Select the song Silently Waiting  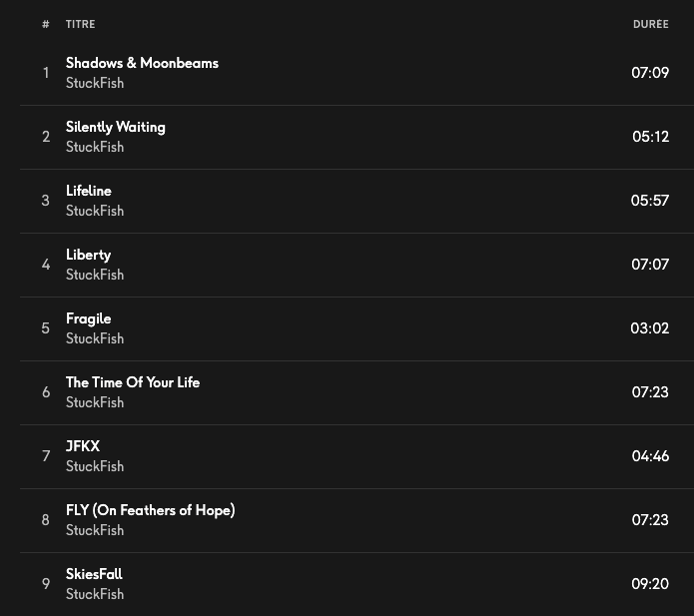coord(116,127)
